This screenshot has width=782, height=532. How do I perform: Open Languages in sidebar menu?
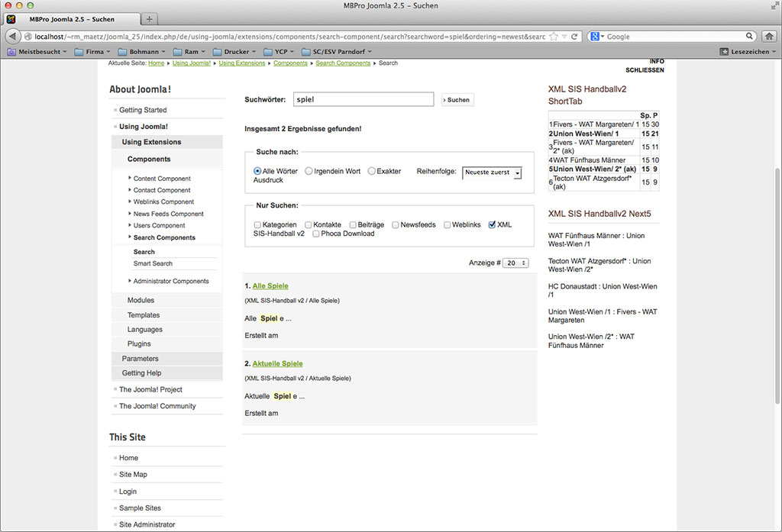144,330
